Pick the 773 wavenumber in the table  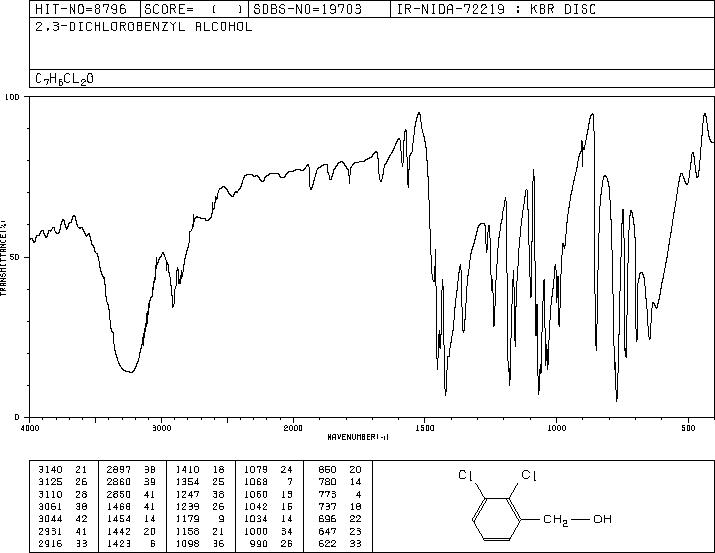327,494
